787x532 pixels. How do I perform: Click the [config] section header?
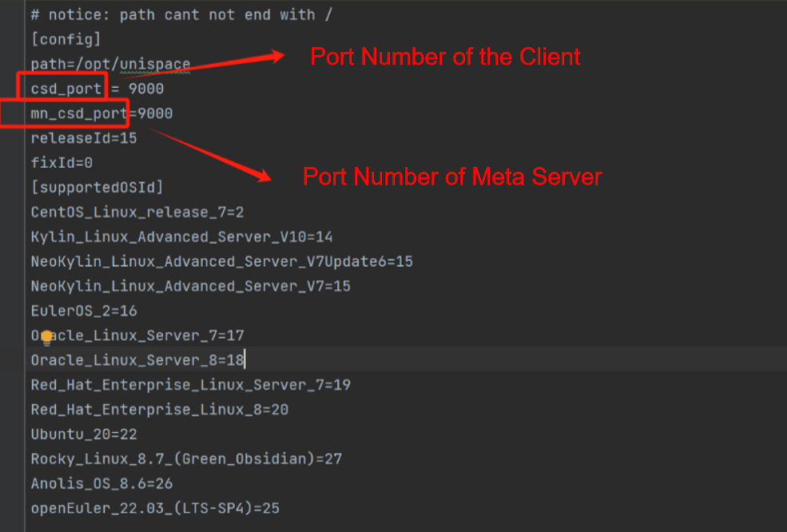66,39
